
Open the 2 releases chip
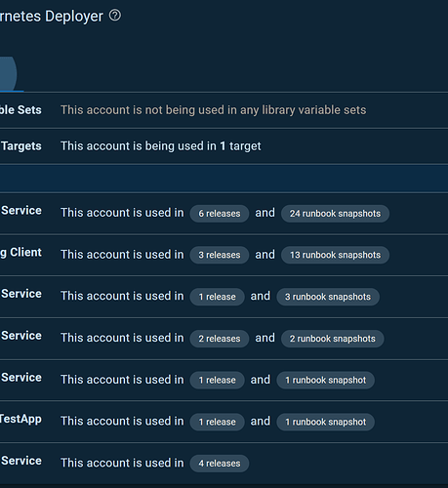coord(220,339)
